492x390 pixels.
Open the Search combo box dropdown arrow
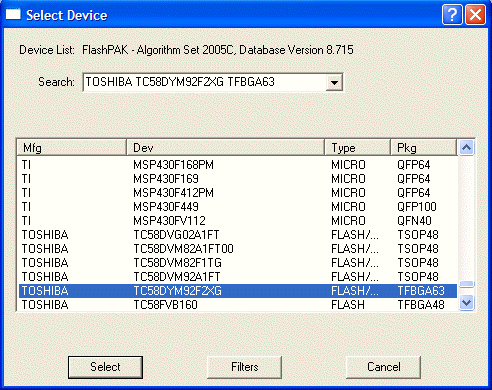334,82
